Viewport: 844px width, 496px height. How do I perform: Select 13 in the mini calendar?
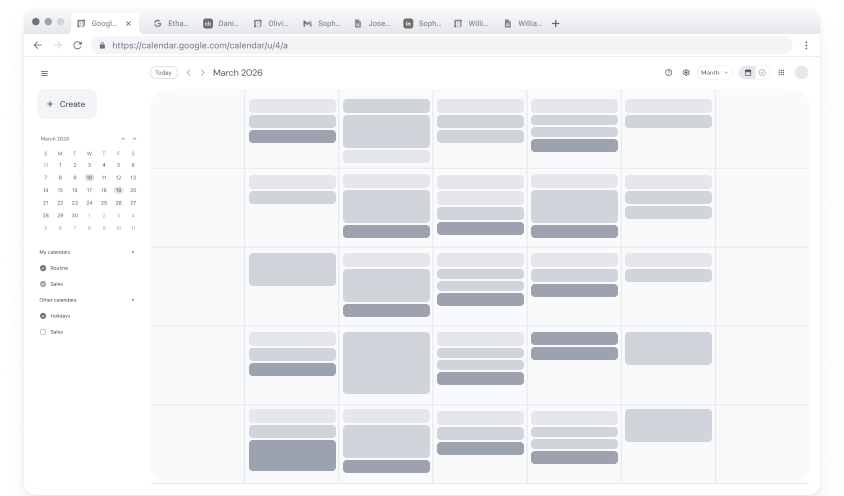pyautogui.click(x=133, y=178)
